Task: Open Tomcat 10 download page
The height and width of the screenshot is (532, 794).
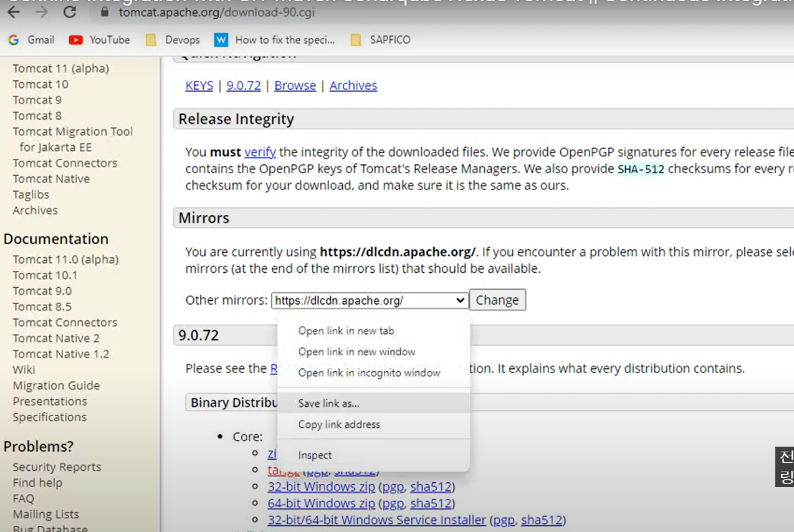Action: coord(41,84)
